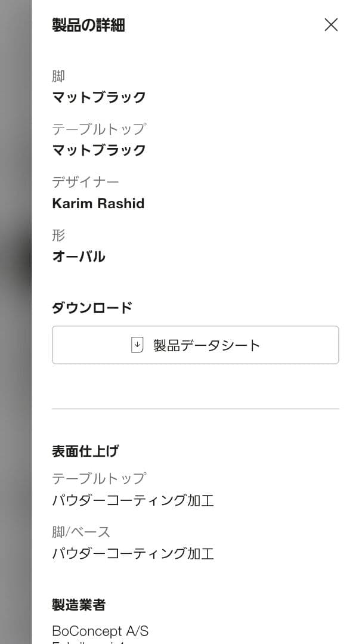Click the dimmed backdrop beside the panel
The image size is (359, 644).
point(16,322)
